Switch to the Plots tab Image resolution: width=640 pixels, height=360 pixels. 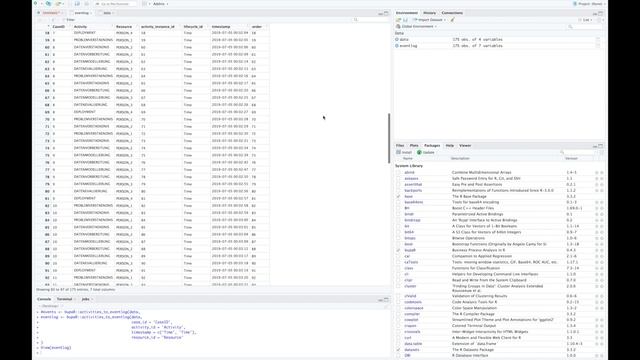coord(414,145)
